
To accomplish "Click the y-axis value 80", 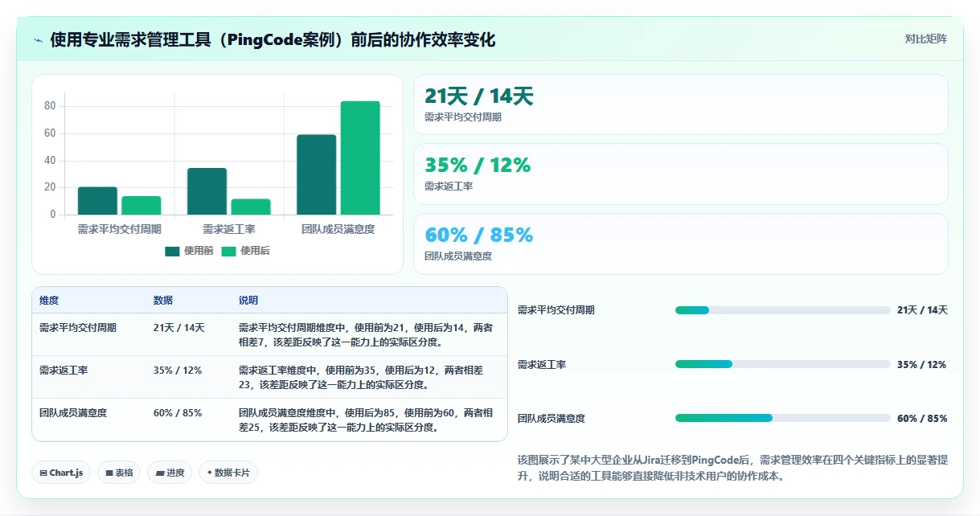I will [x=50, y=106].
